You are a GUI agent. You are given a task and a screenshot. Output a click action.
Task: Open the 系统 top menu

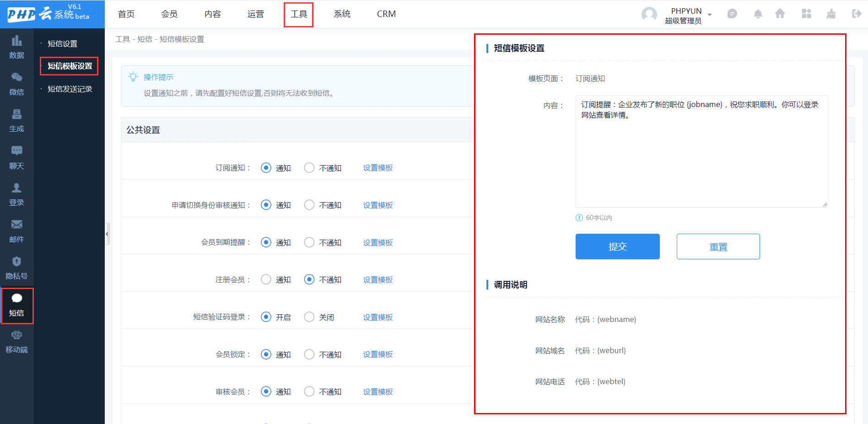342,14
